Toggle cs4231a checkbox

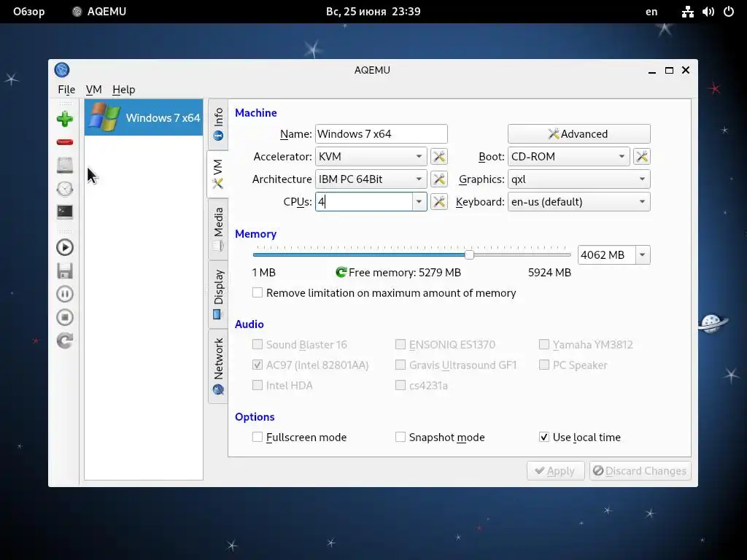400,385
